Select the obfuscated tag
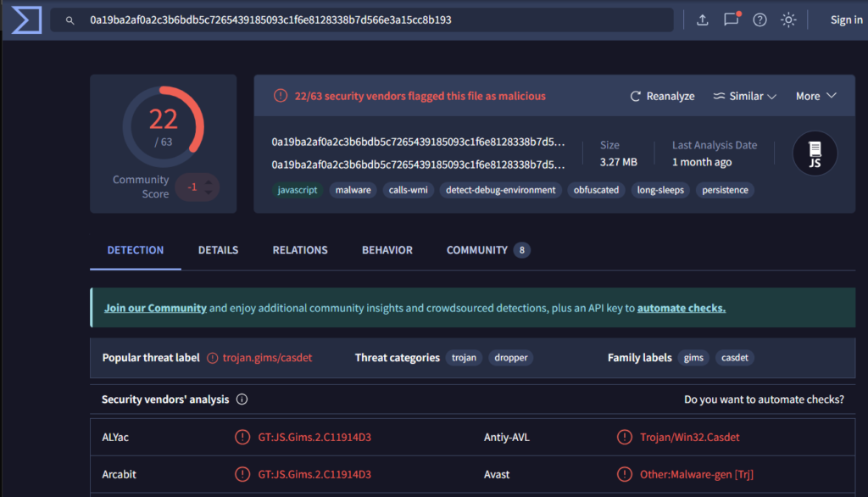The image size is (868, 497). pos(596,190)
